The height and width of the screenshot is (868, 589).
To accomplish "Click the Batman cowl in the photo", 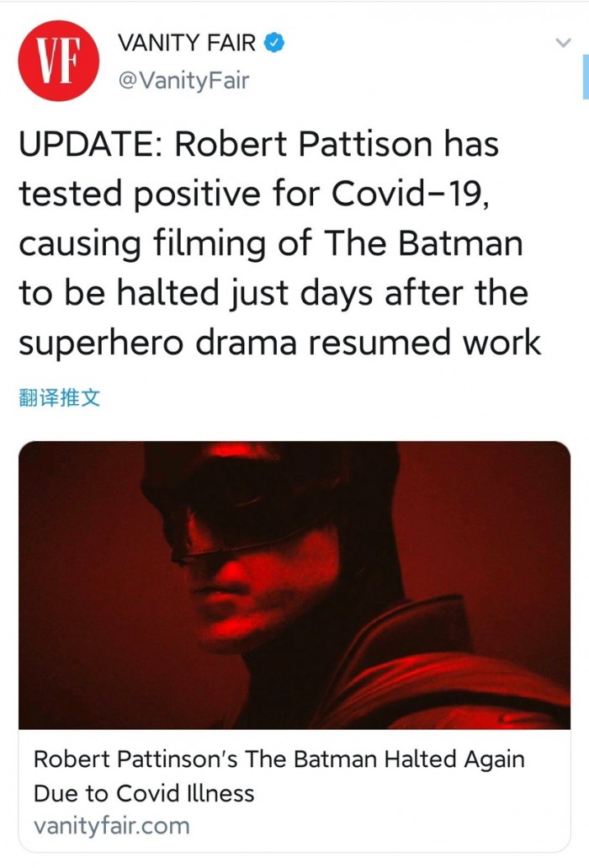I will (252, 497).
